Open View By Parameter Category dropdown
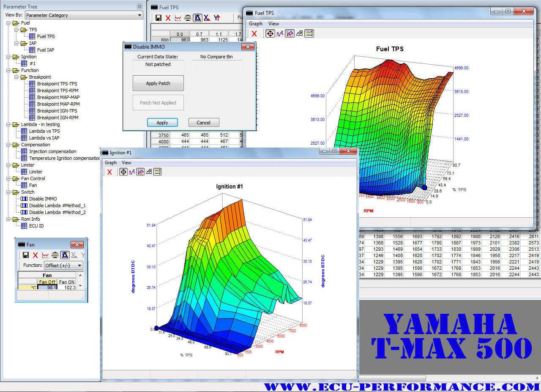 [x=84, y=15]
